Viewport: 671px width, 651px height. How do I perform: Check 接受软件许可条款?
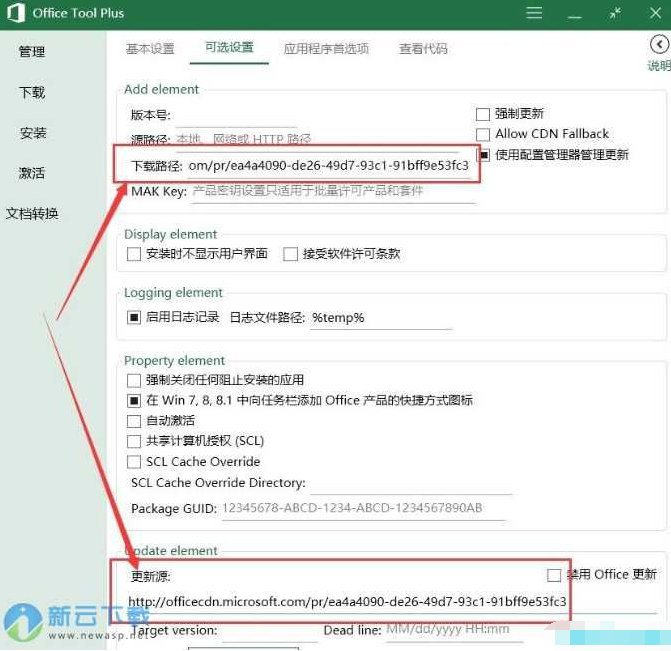click(x=290, y=254)
